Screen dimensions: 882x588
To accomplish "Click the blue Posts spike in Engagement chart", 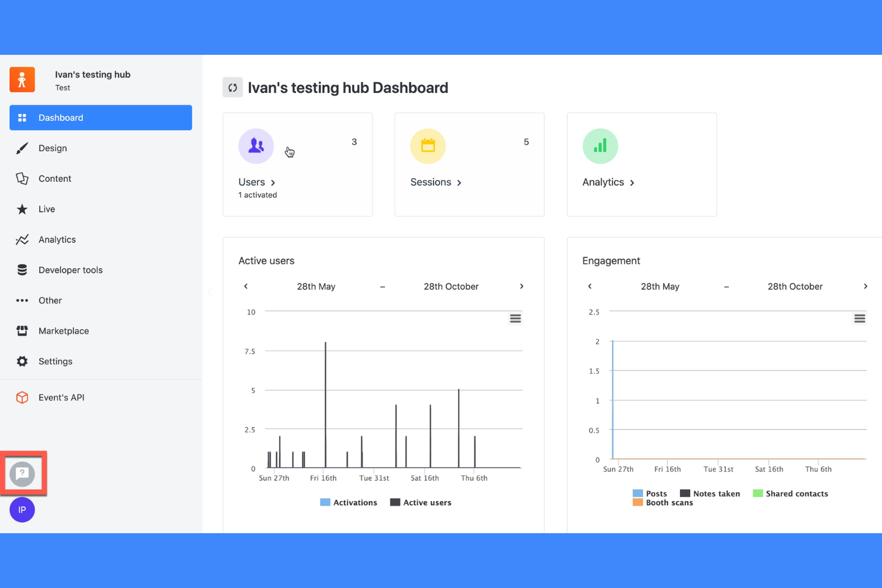I will click(613, 400).
